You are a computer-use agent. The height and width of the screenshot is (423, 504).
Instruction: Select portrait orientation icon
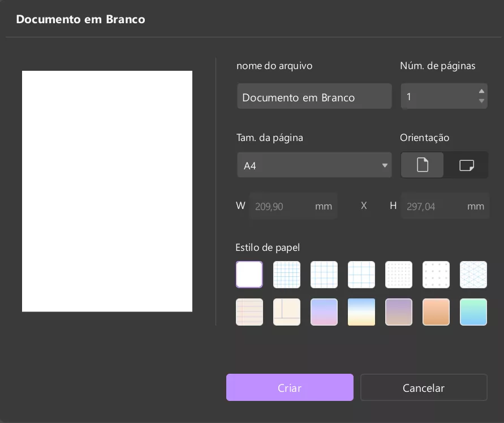[x=423, y=165]
